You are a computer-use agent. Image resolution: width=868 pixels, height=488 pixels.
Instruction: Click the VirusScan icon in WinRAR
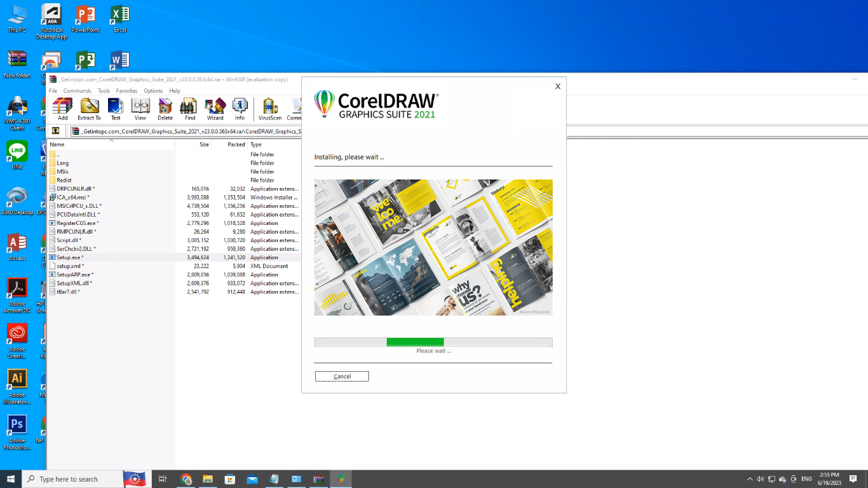click(x=270, y=109)
